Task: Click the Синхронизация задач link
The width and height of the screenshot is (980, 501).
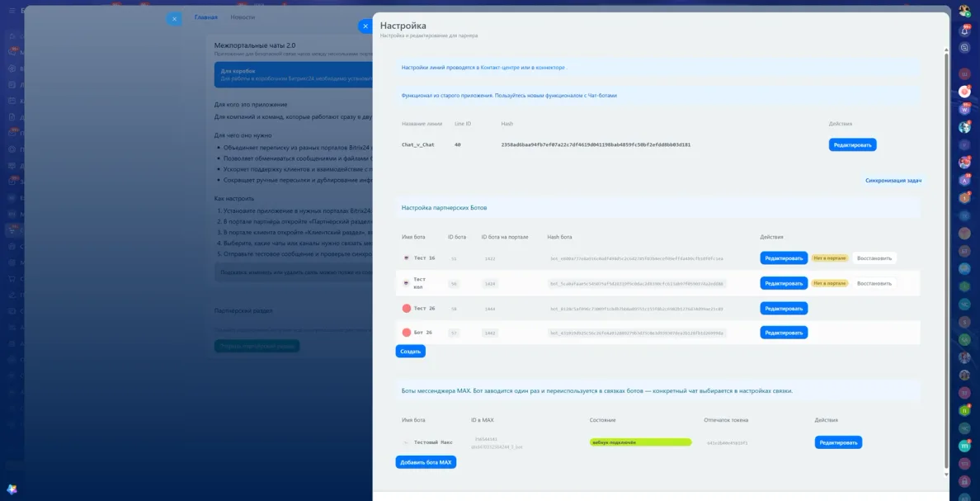Action: [893, 181]
